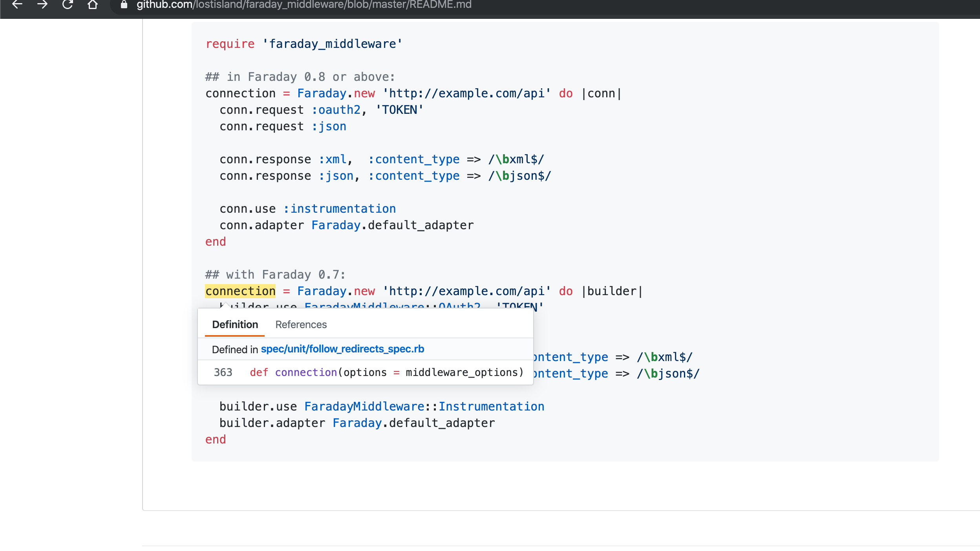Screen dimensions: 980x551
Task: Click the connection variable in the Faraday 0.8 example
Action: (x=240, y=93)
